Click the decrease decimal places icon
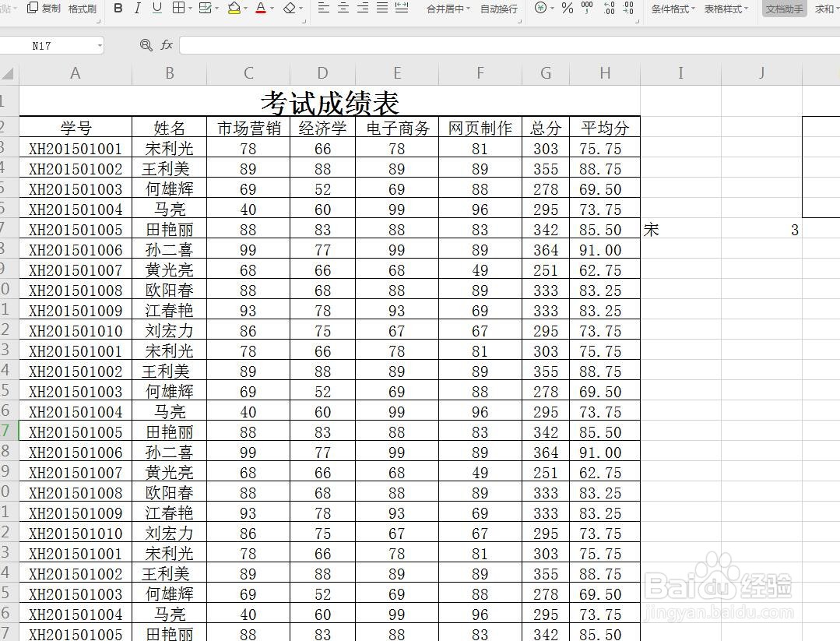 pos(628,9)
